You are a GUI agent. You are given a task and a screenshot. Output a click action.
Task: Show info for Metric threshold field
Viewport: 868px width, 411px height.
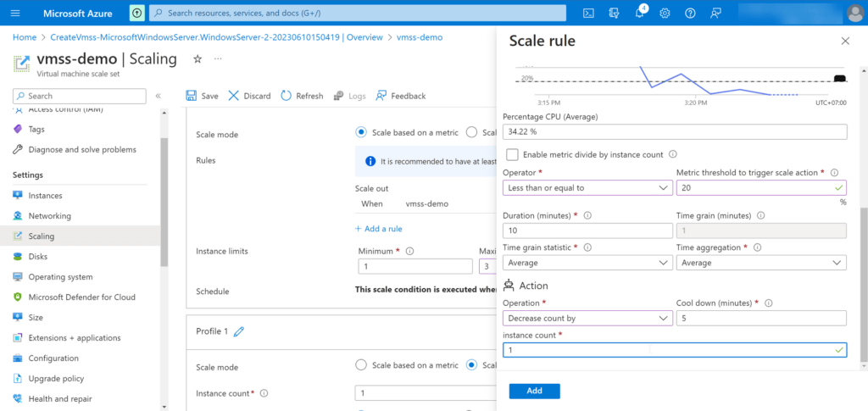(x=835, y=173)
